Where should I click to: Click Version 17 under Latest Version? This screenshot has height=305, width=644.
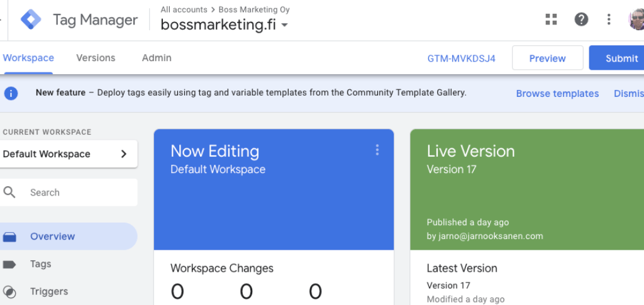tap(448, 286)
